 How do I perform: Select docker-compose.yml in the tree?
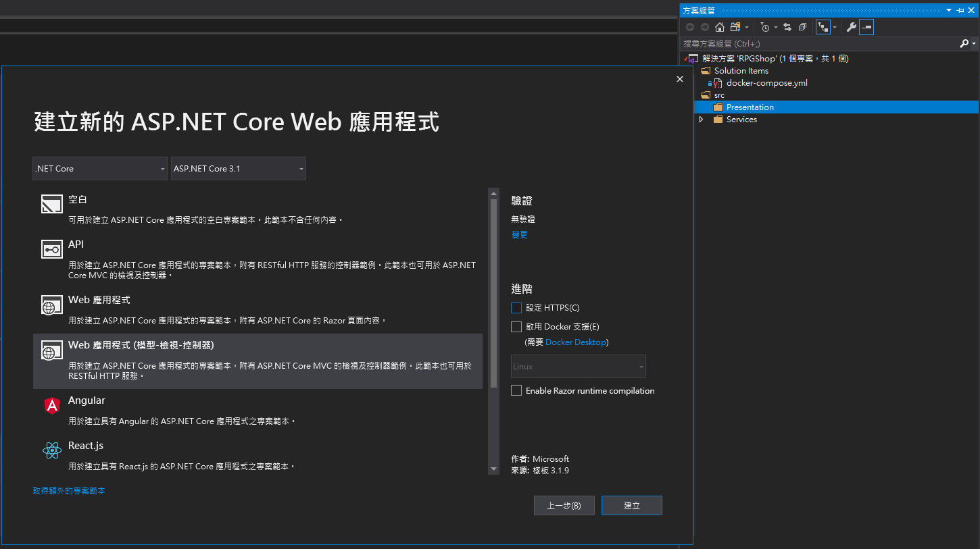pyautogui.click(x=766, y=83)
